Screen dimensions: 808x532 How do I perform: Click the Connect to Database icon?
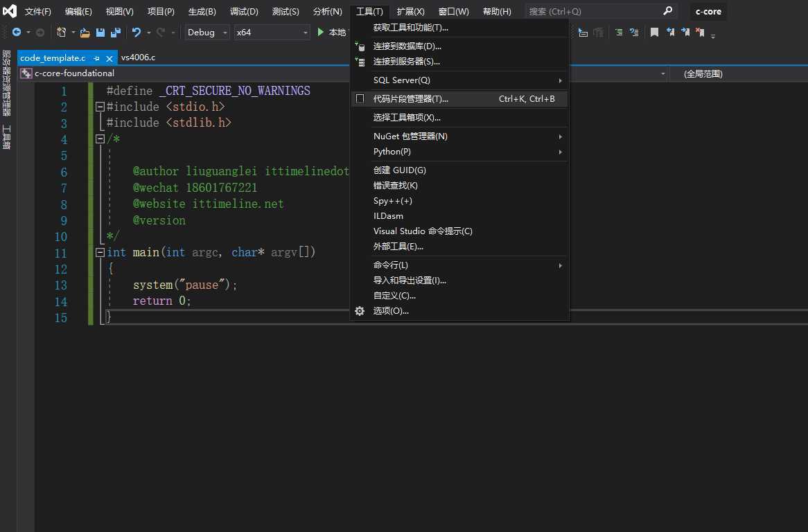pyautogui.click(x=360, y=46)
